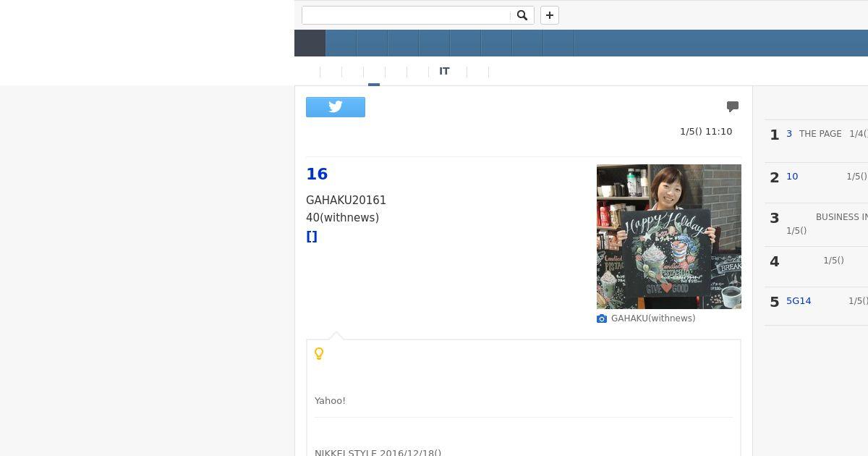Click the NIKKEI STYLE 2016/12/18 related link

[x=378, y=452]
